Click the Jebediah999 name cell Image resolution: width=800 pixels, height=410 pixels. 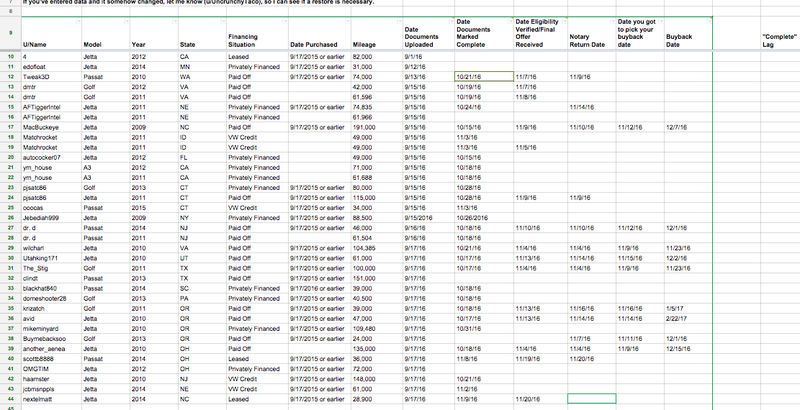pyautogui.click(x=51, y=218)
